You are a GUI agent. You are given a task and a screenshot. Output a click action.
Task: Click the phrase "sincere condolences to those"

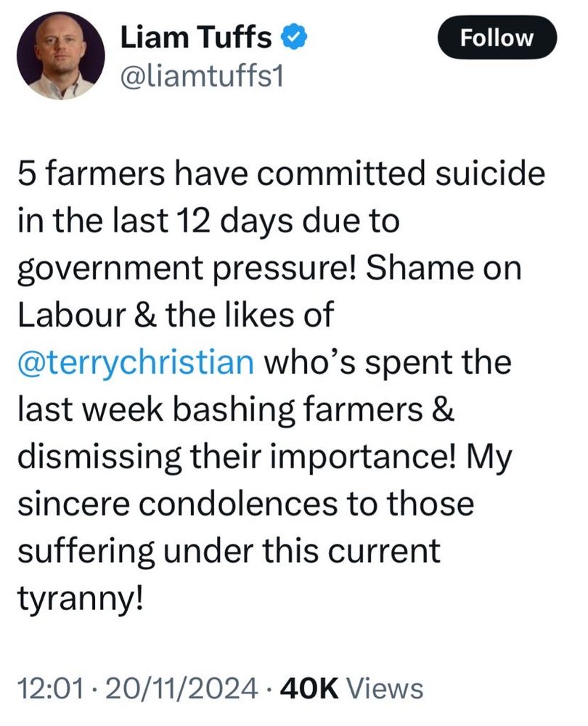point(244,504)
